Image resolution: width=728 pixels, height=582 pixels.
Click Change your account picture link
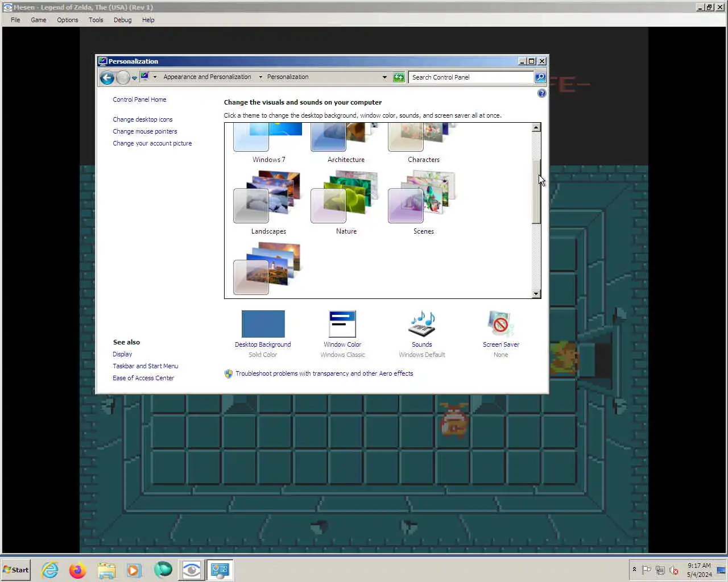[152, 143]
